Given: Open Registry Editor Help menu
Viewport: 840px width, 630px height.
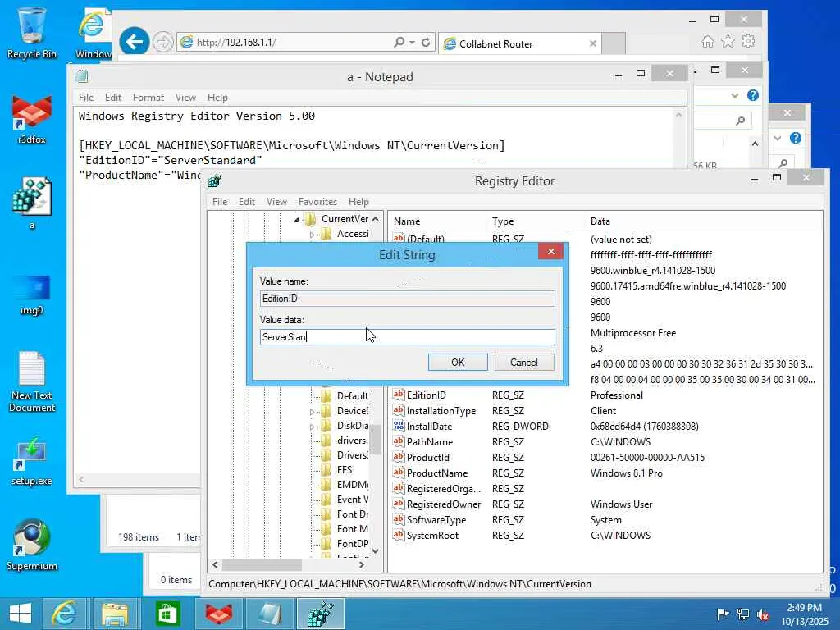Looking at the screenshot, I should pyautogui.click(x=358, y=202).
